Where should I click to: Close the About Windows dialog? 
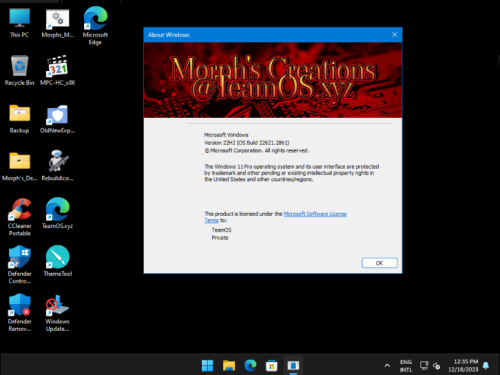click(394, 35)
